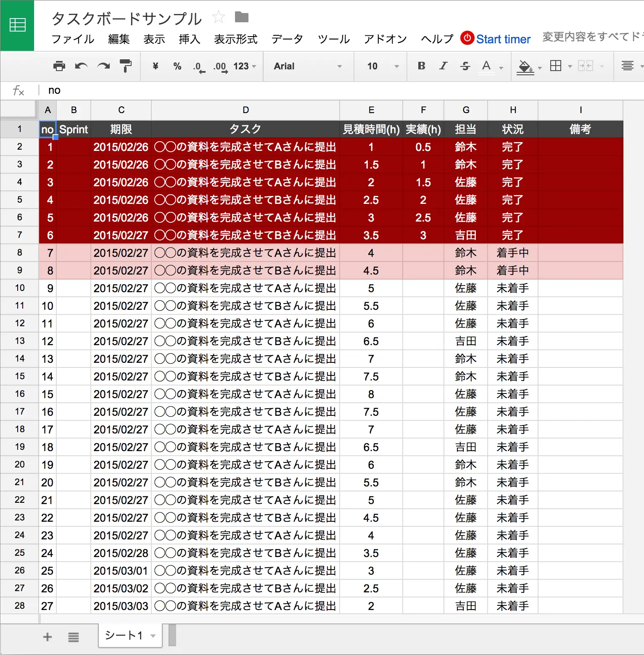Open the fill color tool
The width and height of the screenshot is (644, 655).
point(525,66)
